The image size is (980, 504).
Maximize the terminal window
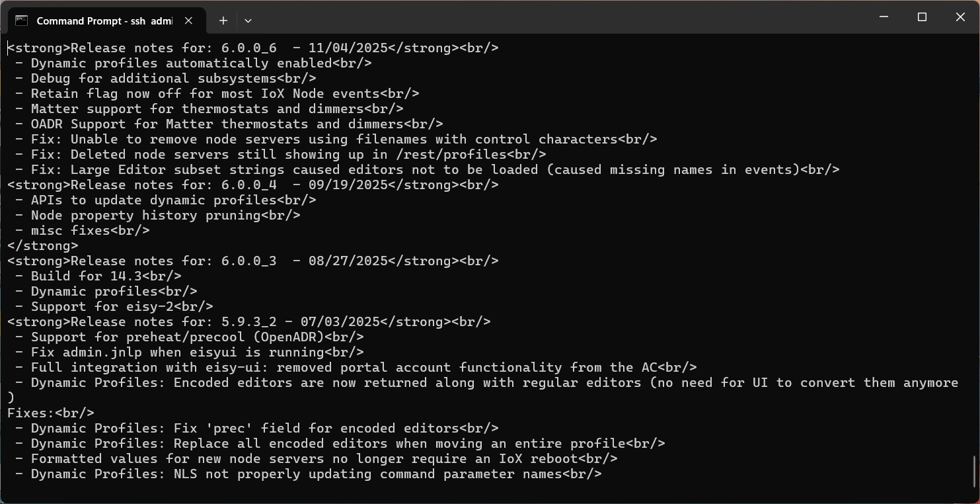coord(922,17)
